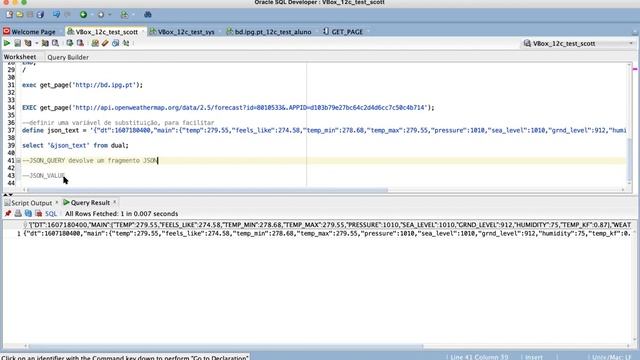The height and width of the screenshot is (360, 640).
Task: Open dropdown arrow next to Explain Plan icon
Action: click(x=36, y=43)
